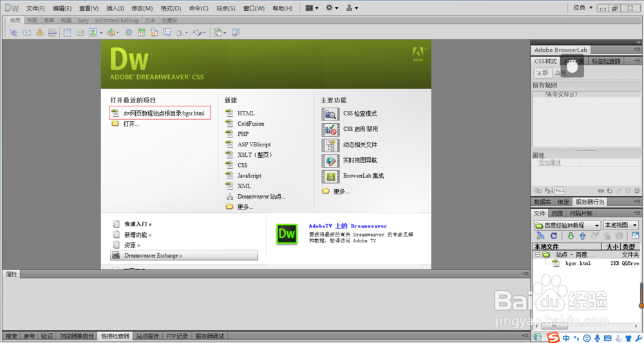This screenshot has width=644, height=343.
Task: Delete CSS rule trash icon
Action: (637, 191)
